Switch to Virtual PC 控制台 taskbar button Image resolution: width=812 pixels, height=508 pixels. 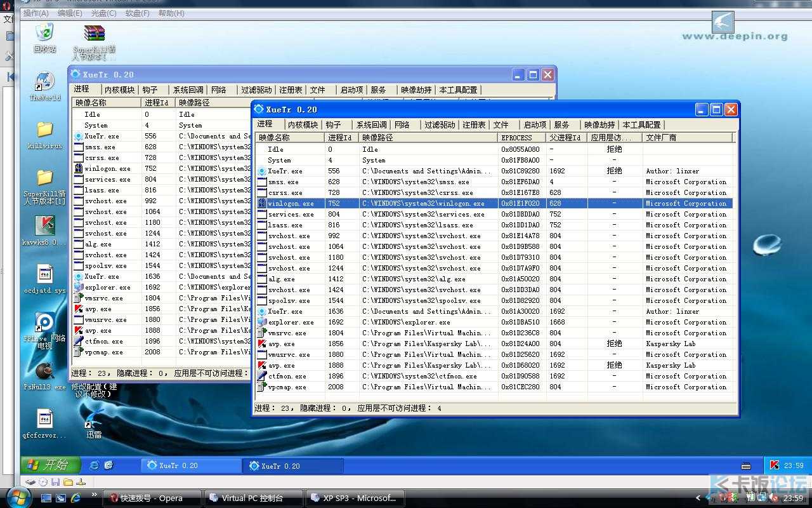click(253, 498)
